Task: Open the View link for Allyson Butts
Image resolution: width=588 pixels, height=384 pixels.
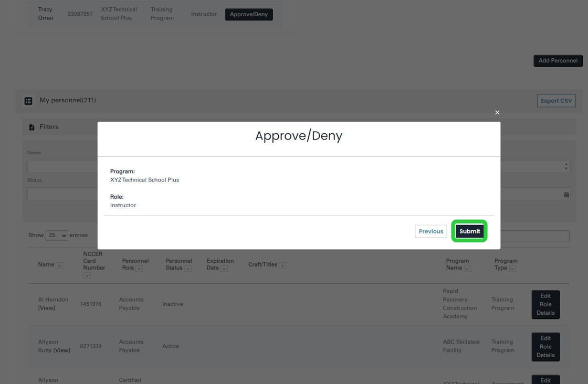Action: click(x=63, y=349)
